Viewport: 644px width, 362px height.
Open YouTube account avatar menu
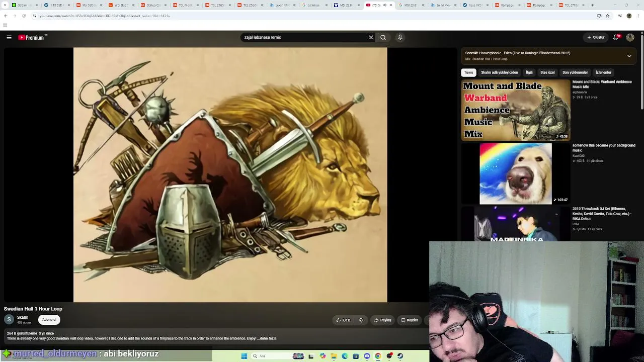point(630,37)
